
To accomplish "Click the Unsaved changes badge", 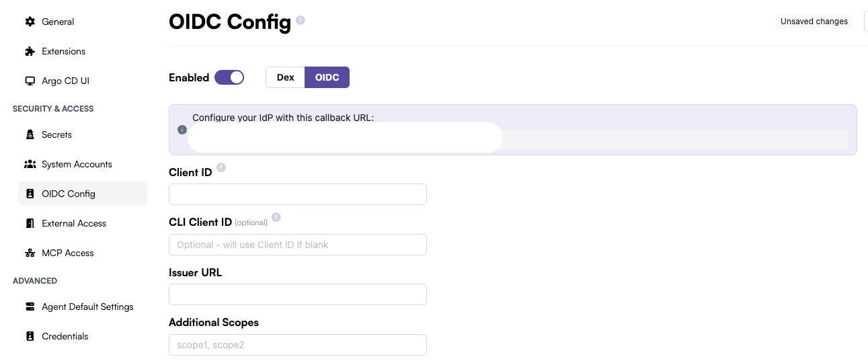I will pos(814,22).
